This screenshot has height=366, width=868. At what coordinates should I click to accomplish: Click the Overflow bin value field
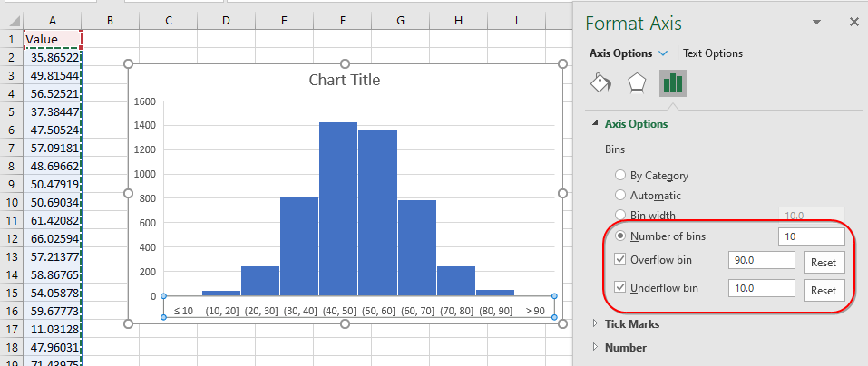(x=762, y=260)
